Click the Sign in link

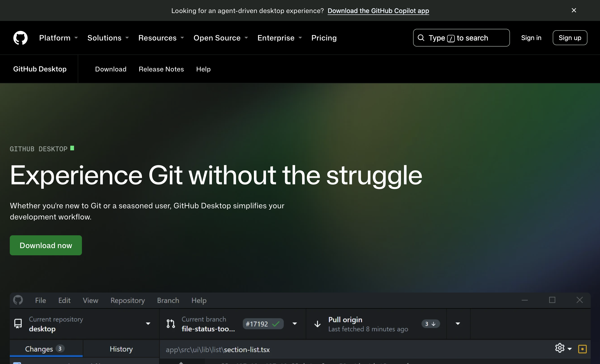point(531,38)
